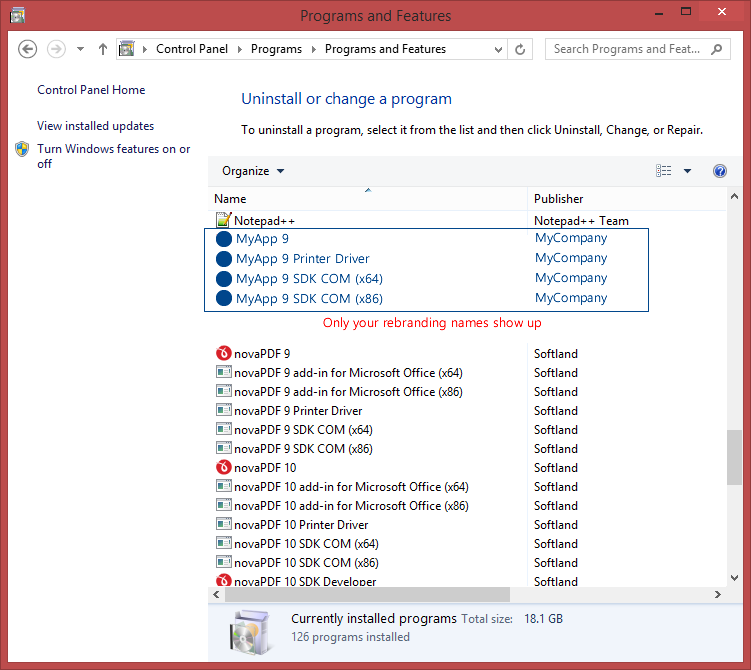The height and width of the screenshot is (670, 751).
Task: Select novaPDF 10 SDK Developer entry
Action: click(x=305, y=581)
